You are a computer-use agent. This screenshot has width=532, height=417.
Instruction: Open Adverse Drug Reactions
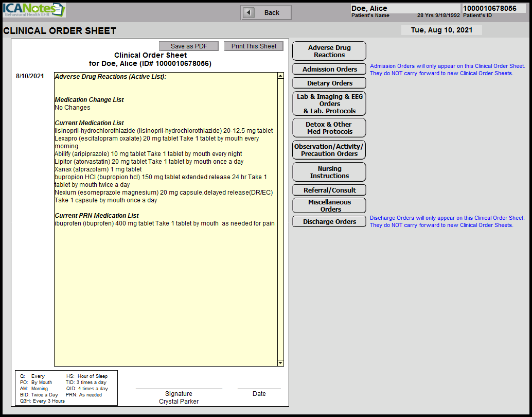[x=329, y=51]
